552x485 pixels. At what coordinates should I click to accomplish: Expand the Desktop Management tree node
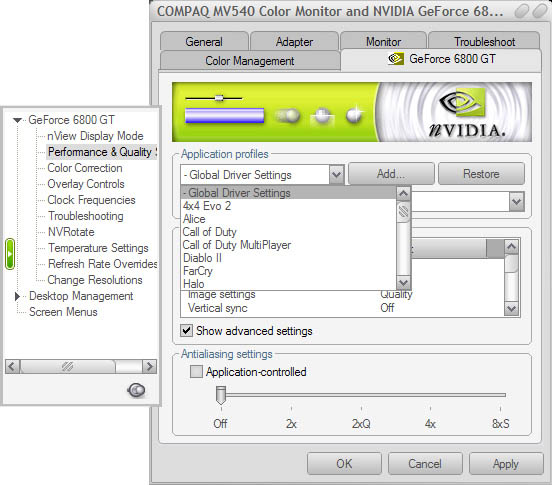17,296
